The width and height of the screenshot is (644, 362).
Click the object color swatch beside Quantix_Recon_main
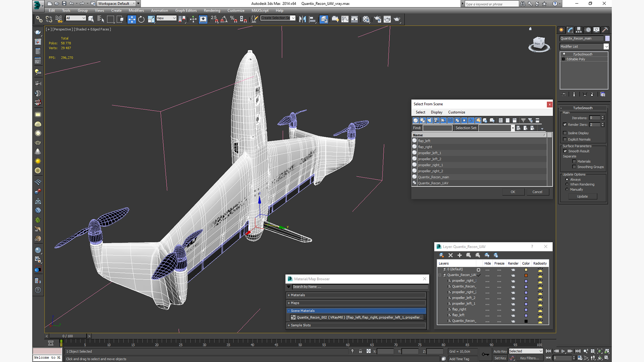pyautogui.click(x=607, y=38)
